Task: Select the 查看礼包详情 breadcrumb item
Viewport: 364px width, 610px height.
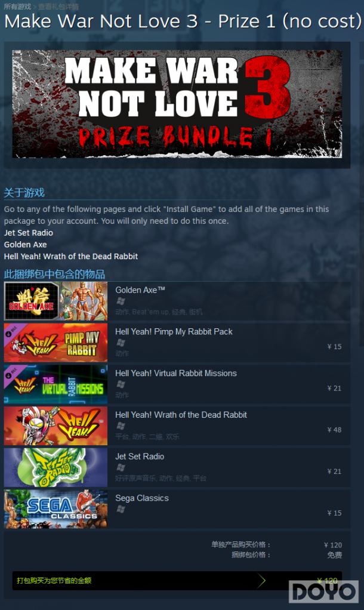Action: click(58, 7)
